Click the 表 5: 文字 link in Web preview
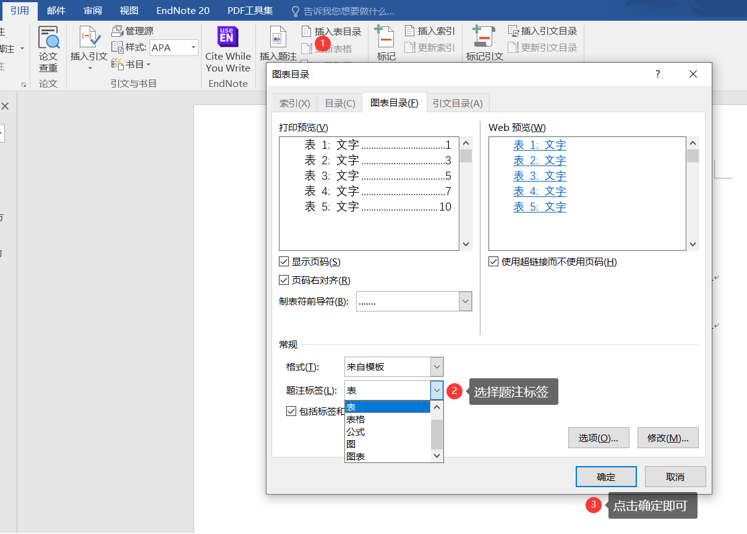Viewport: 747px width, 534px height. click(539, 207)
